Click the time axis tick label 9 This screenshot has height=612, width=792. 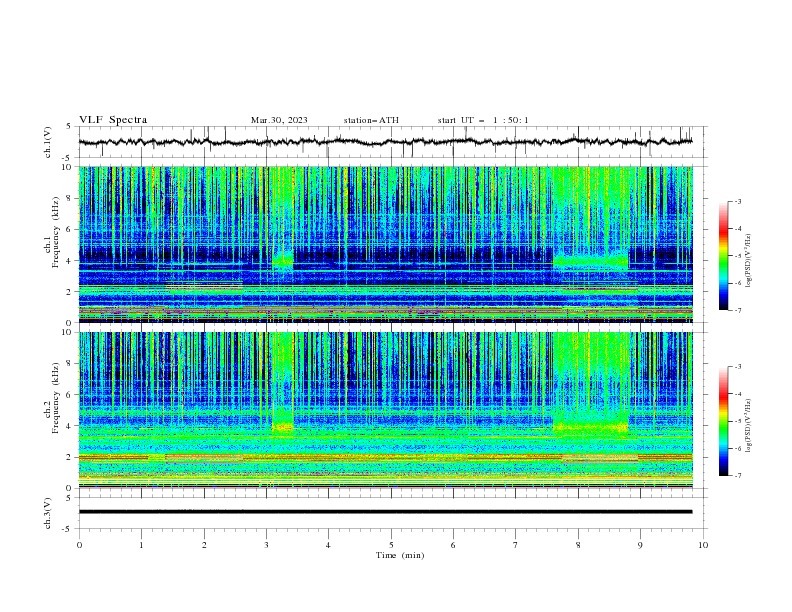point(640,545)
